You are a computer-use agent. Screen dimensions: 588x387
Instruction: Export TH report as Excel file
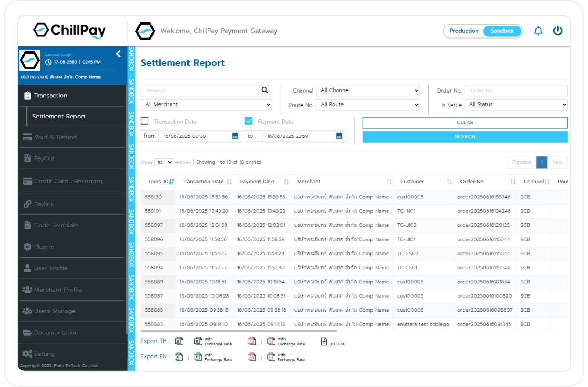point(179,341)
